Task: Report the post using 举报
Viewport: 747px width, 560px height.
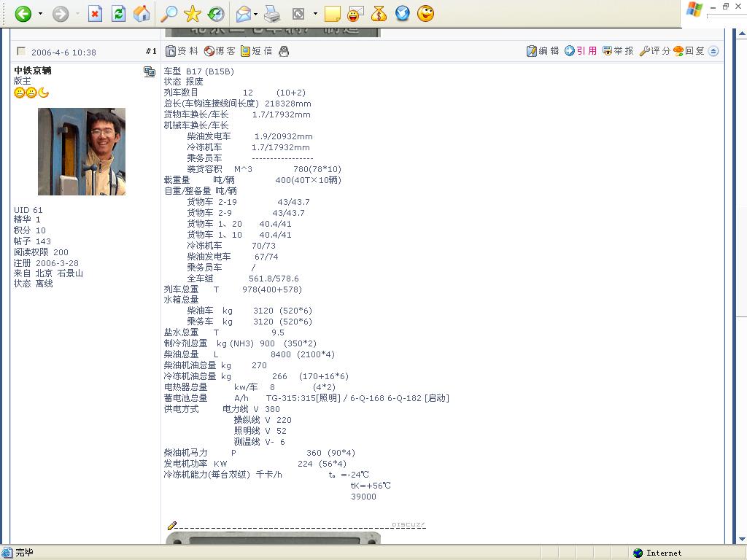Action: (x=618, y=51)
